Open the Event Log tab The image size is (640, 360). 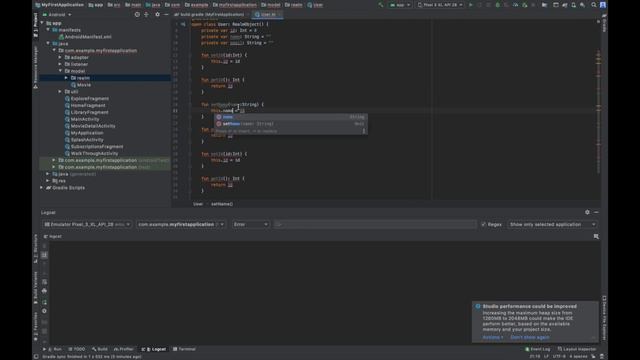538,349
